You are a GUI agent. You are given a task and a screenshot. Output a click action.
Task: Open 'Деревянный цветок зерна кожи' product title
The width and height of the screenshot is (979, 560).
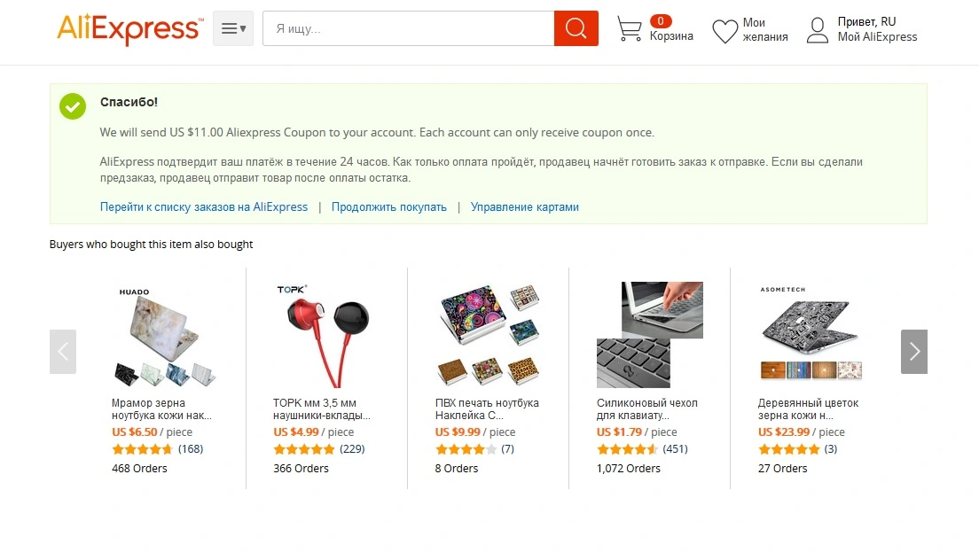point(808,409)
